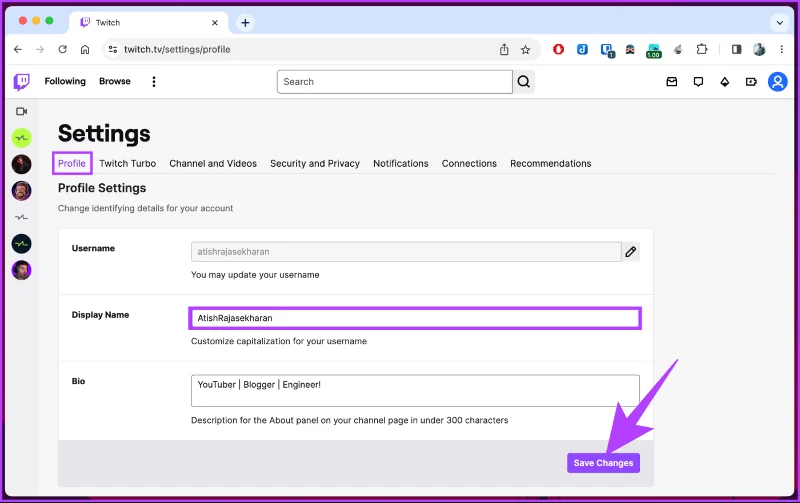Click the Twitch logo home icon
Image resolution: width=800 pixels, height=503 pixels.
coord(21,82)
